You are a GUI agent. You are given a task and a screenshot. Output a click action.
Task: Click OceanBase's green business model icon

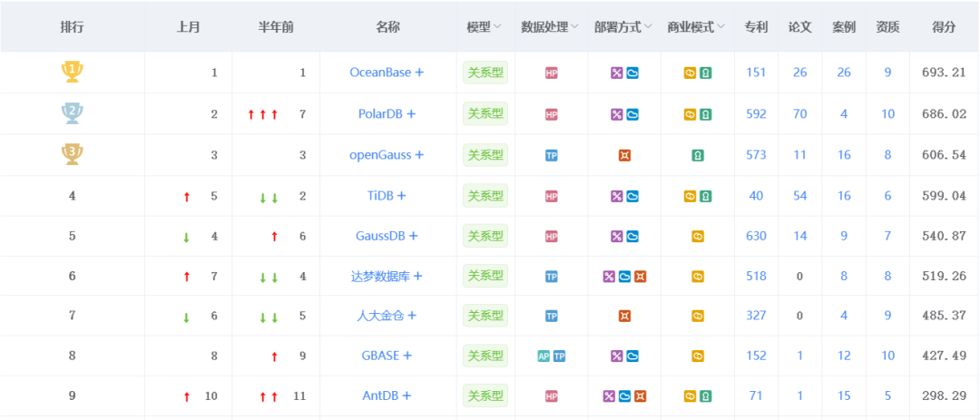(x=706, y=73)
